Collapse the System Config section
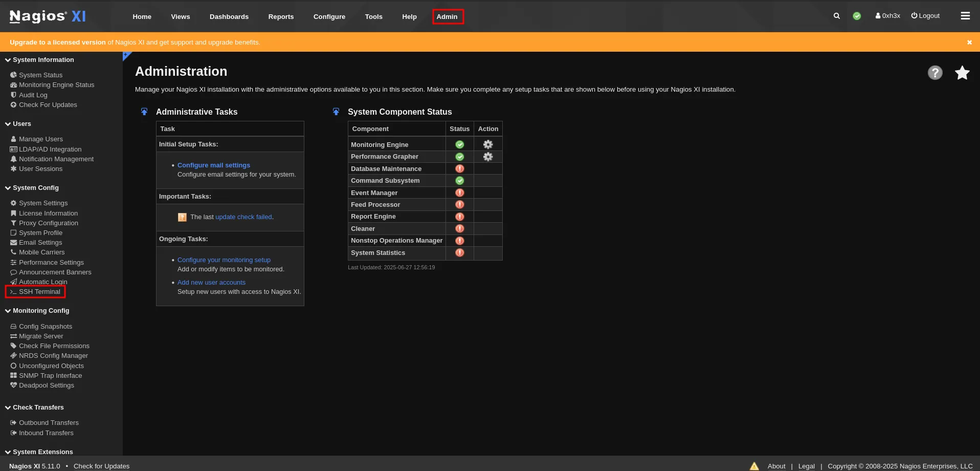This screenshot has width=980, height=471. 32,188
